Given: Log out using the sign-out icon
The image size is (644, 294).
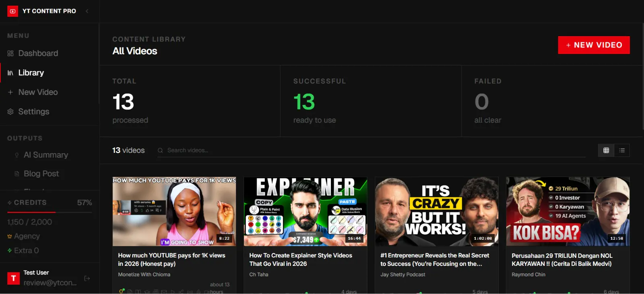Looking at the screenshot, I should tap(87, 278).
